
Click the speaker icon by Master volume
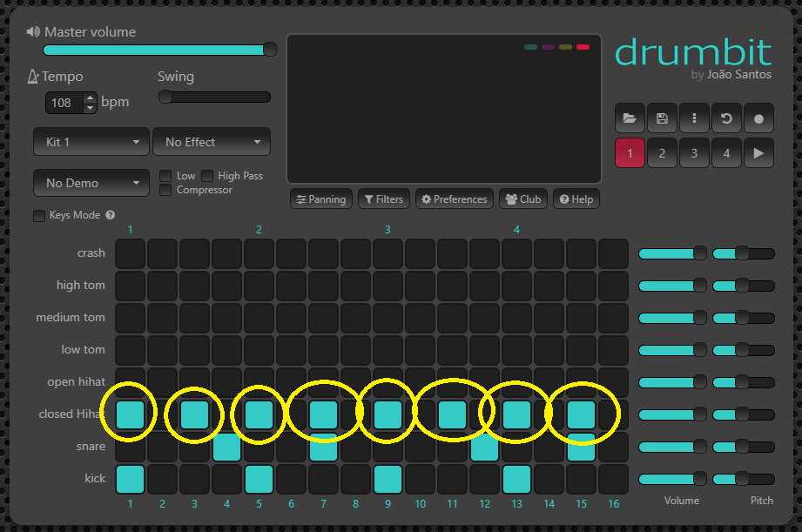pos(33,32)
